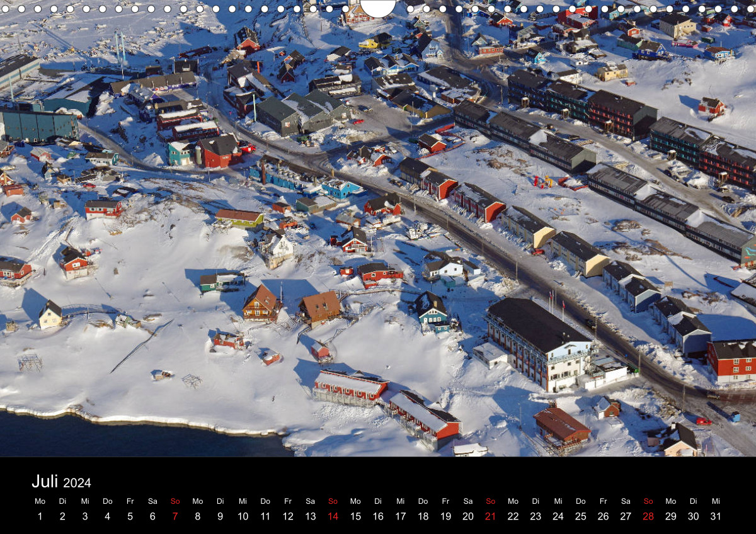Select the red Sunday date 21
Viewport: 756px width, 534px height.
point(491,516)
